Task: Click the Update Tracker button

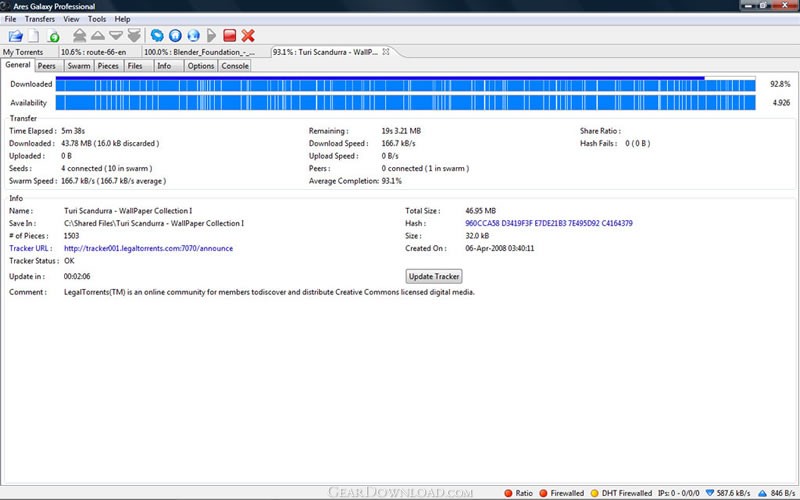Action: coord(434,276)
